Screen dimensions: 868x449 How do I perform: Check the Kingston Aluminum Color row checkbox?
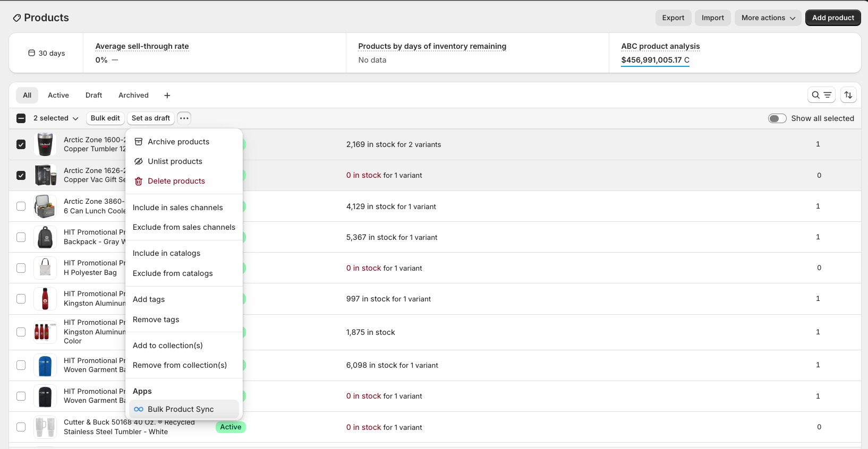(21, 332)
